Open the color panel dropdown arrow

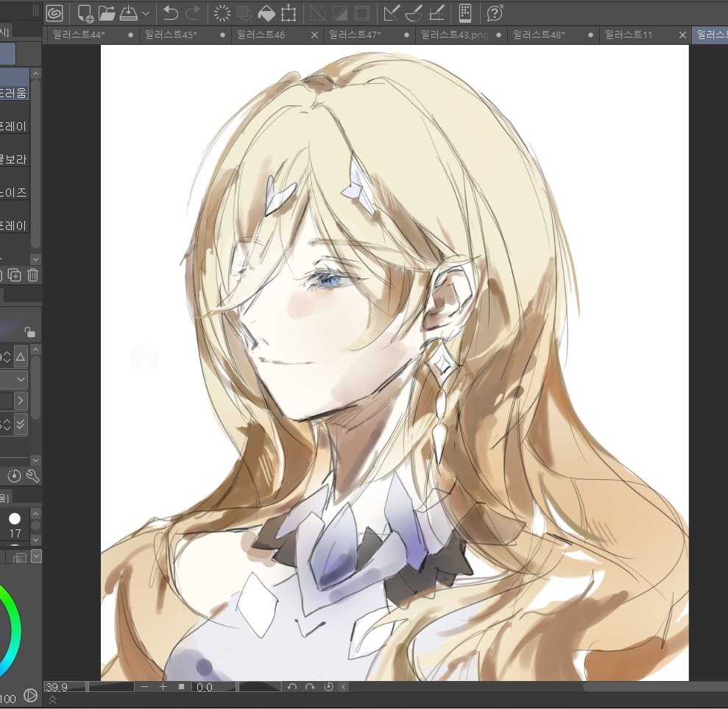pyautogui.click(x=36, y=557)
